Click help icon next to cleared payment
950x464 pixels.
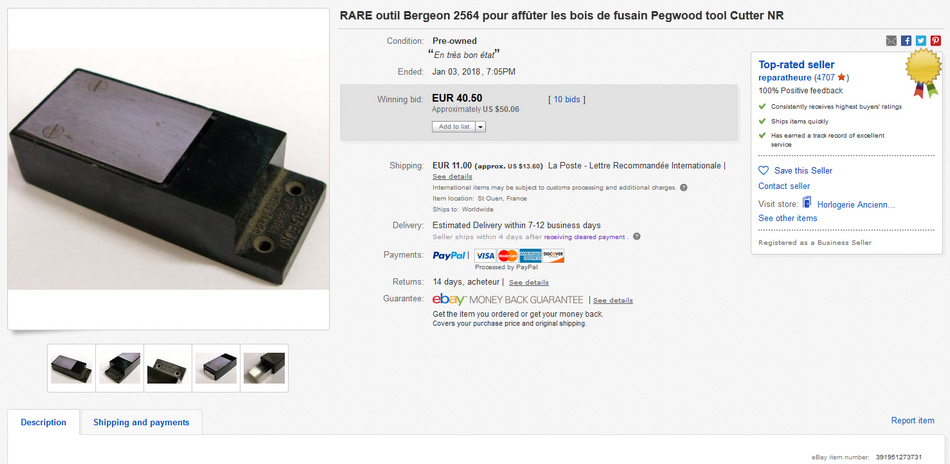click(x=637, y=237)
